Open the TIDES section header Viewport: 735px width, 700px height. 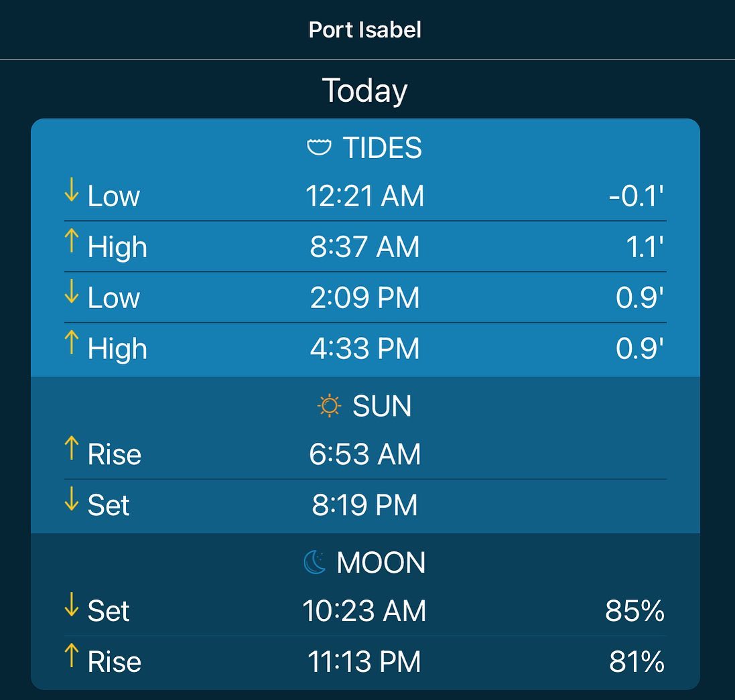[x=364, y=147]
